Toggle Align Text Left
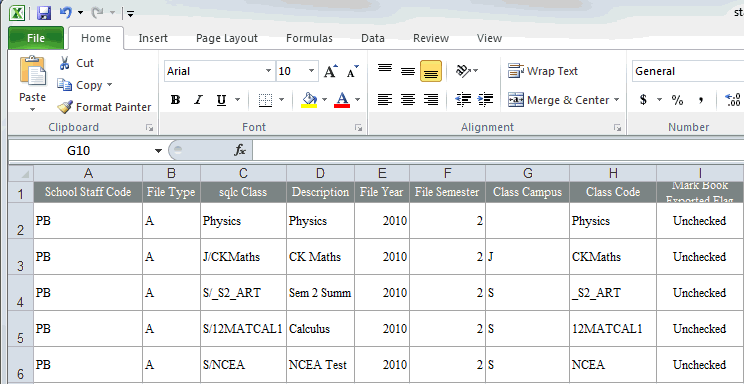This screenshot has height=384, width=744. tap(385, 100)
